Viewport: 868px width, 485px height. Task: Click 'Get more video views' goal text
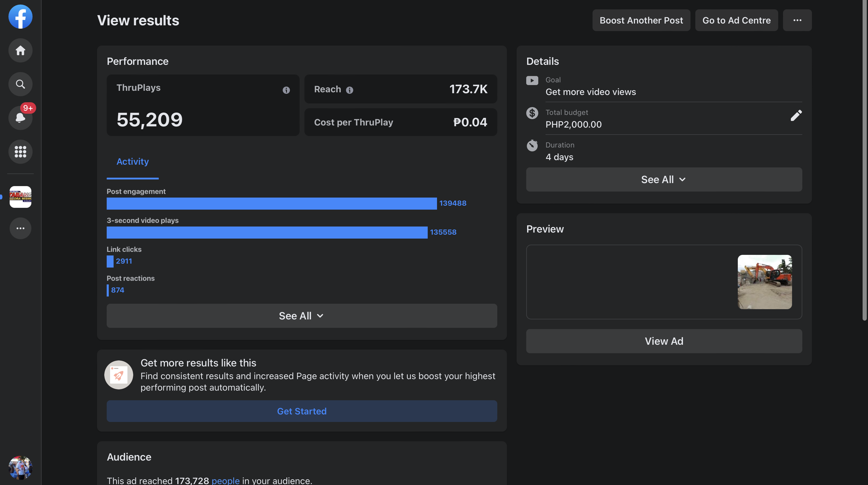coord(590,92)
